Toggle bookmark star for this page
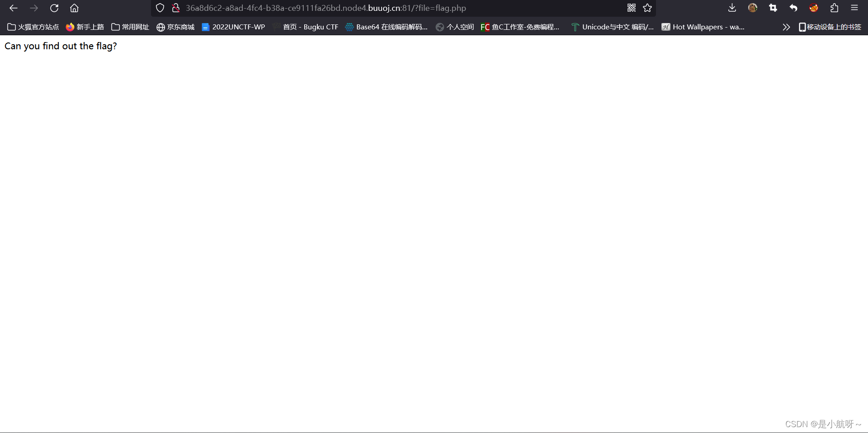868x433 pixels. pyautogui.click(x=647, y=8)
